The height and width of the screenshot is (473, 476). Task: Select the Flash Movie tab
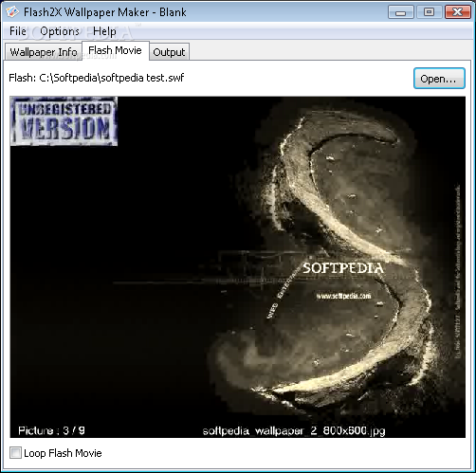point(115,50)
